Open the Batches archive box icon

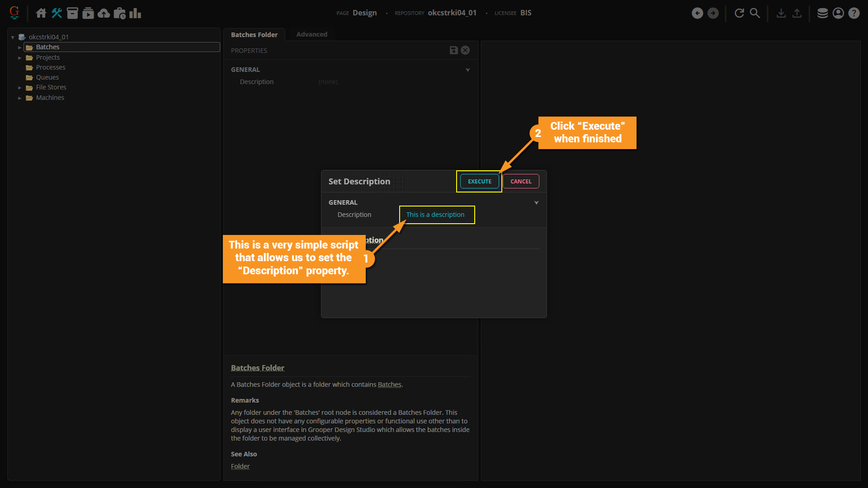tap(72, 13)
